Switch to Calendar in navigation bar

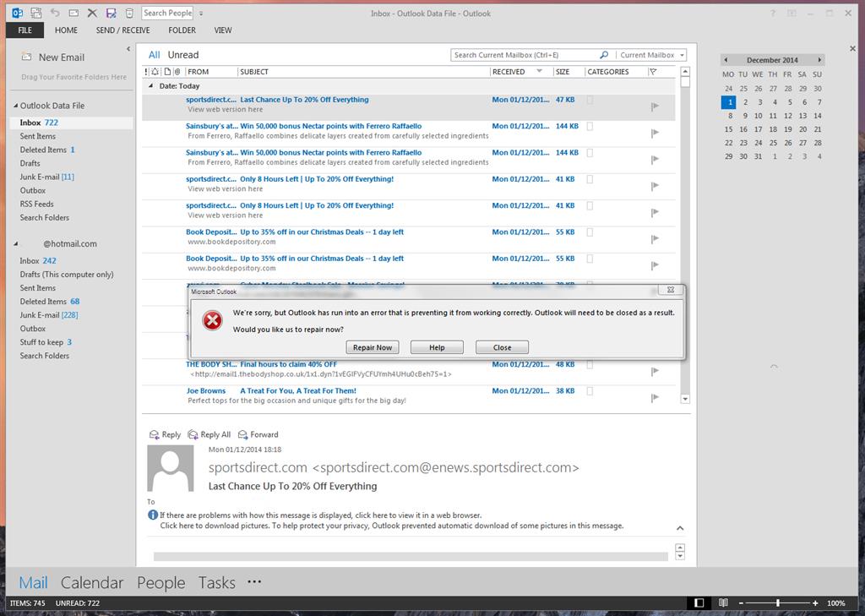click(x=92, y=583)
